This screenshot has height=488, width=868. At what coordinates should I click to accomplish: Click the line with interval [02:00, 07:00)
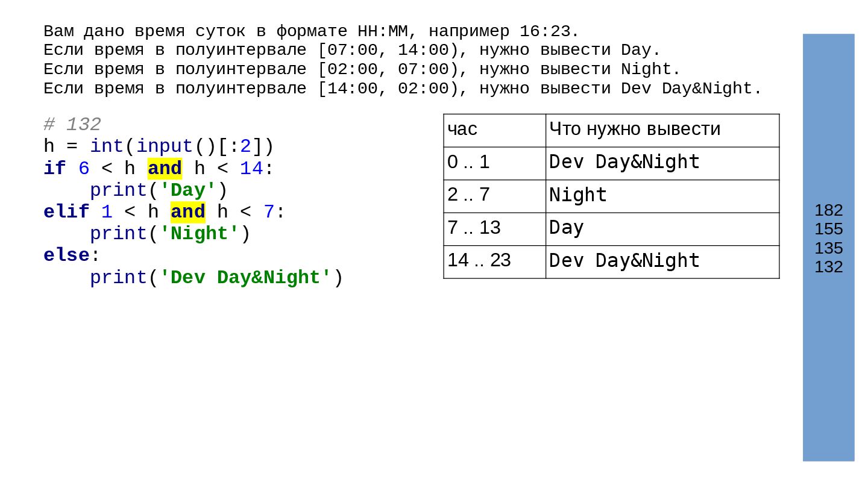pos(362,69)
